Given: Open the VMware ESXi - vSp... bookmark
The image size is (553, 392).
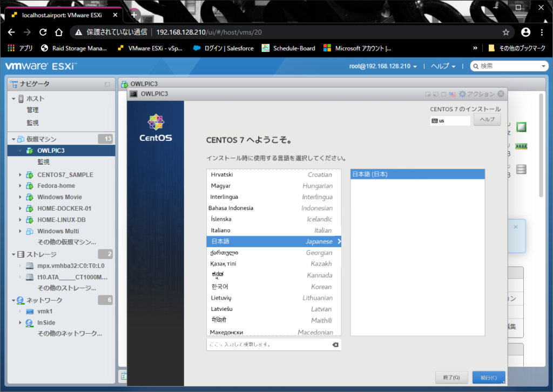Looking at the screenshot, I should (x=150, y=48).
